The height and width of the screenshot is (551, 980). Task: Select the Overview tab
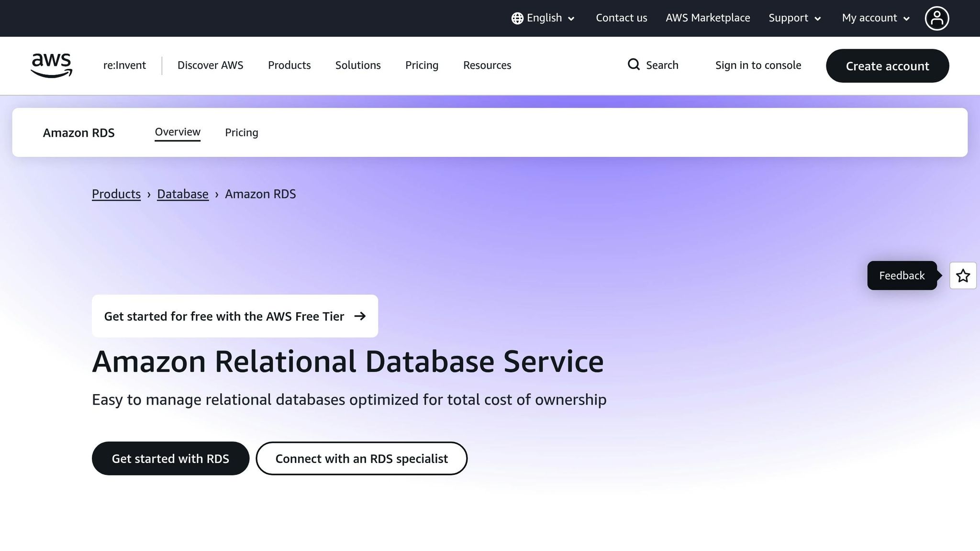pyautogui.click(x=177, y=132)
